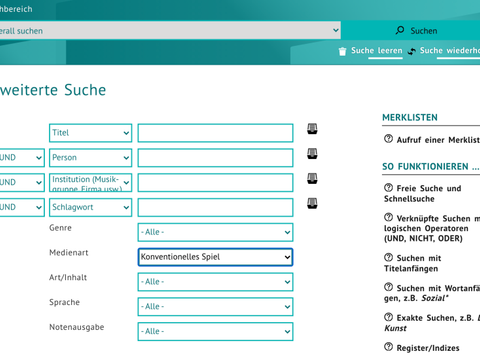
Task: Open index list icon beside Person field
Action: [312, 154]
